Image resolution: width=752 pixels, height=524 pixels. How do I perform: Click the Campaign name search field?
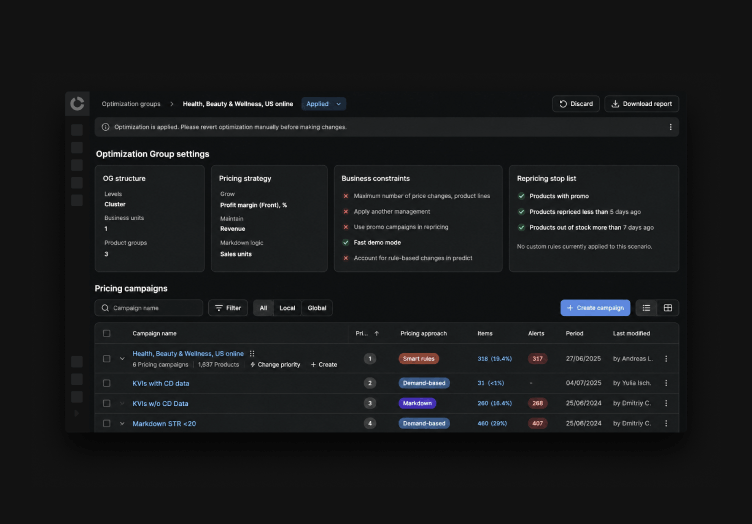click(149, 308)
